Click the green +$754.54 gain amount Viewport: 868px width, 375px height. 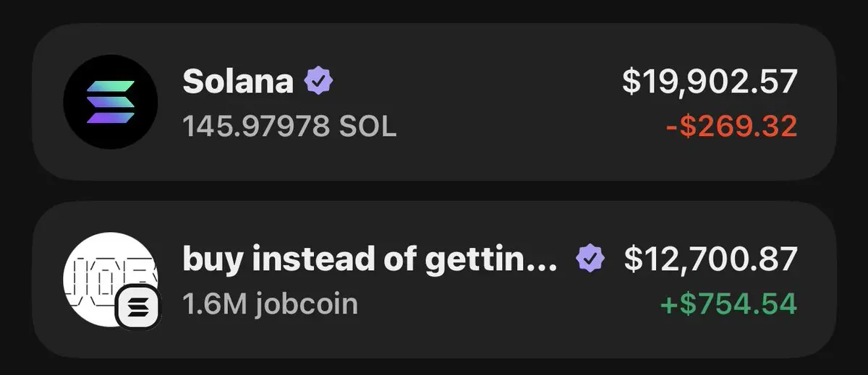tap(728, 304)
